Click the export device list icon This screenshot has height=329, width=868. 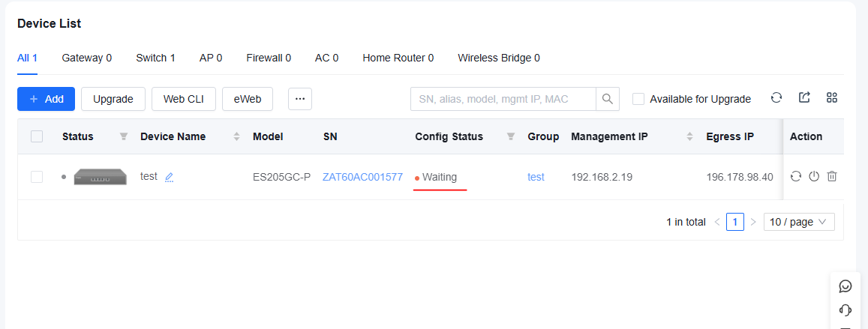[804, 98]
